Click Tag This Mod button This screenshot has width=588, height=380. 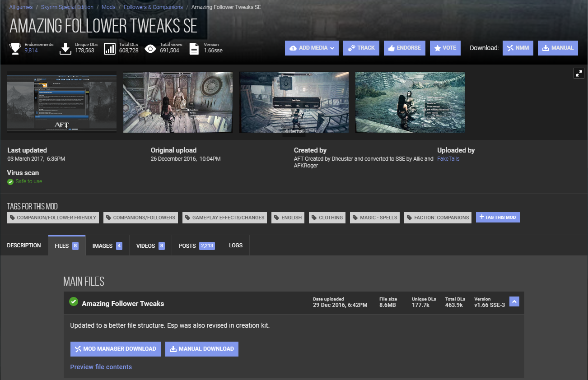pyautogui.click(x=498, y=218)
